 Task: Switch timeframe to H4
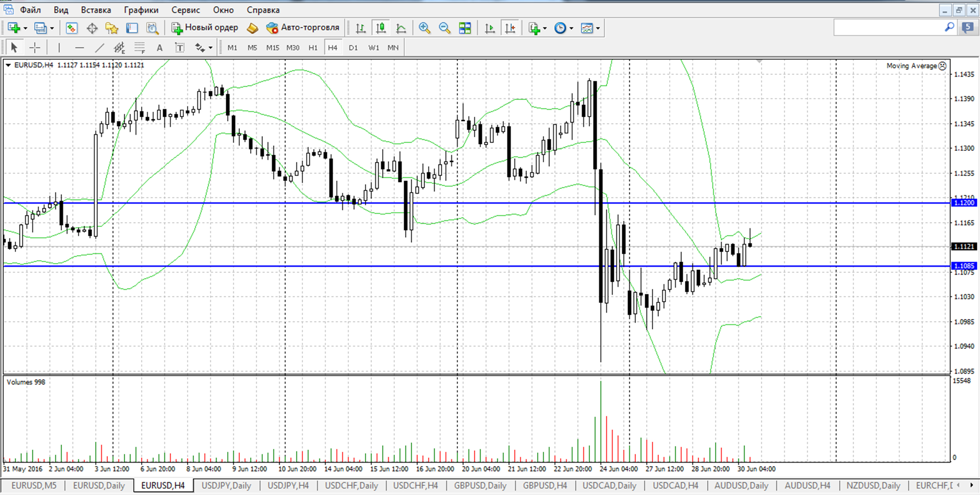[332, 48]
